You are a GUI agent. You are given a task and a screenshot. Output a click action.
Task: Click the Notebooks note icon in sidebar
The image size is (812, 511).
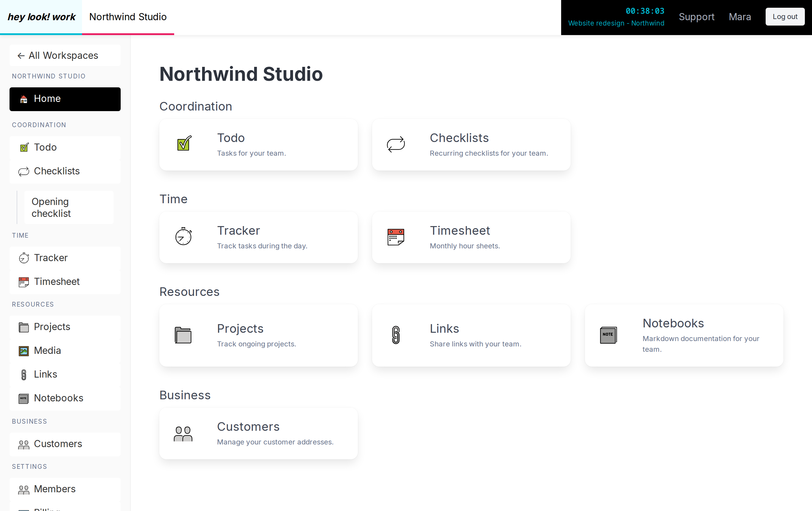point(23,398)
